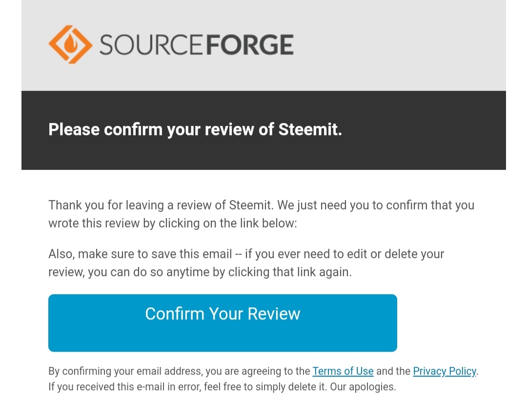The height and width of the screenshot is (420, 527).
Task: Click the flame inside the SourceForge logo
Action: point(70,44)
